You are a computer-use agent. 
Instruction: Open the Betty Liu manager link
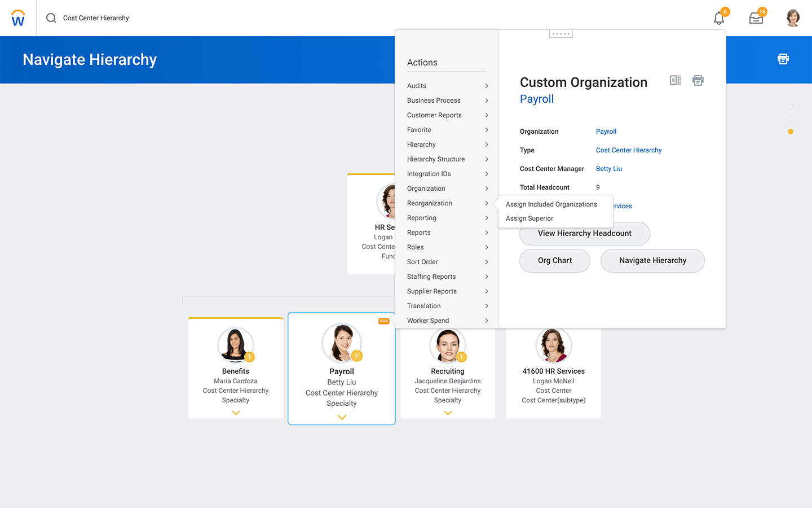(609, 169)
